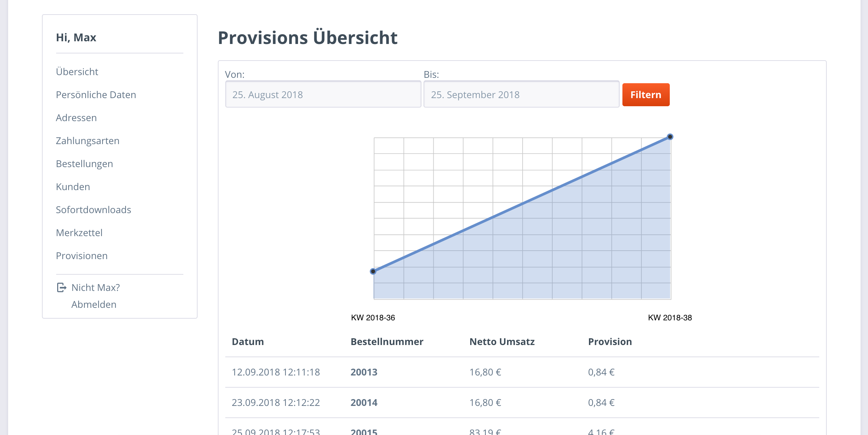The image size is (868, 435).
Task: Open the Merkzettel link
Action: (x=79, y=233)
